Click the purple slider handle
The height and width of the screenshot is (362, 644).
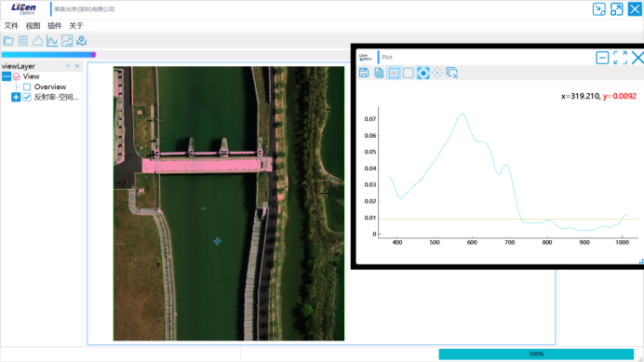pos(93,55)
